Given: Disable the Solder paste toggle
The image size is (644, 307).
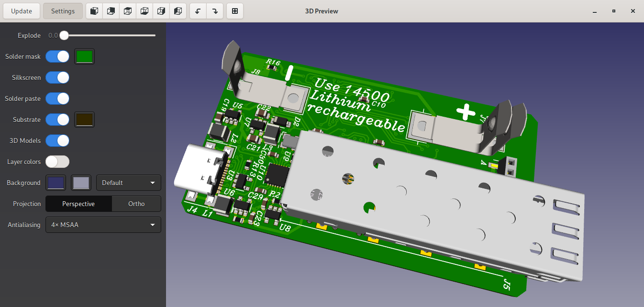Looking at the screenshot, I should tap(57, 99).
